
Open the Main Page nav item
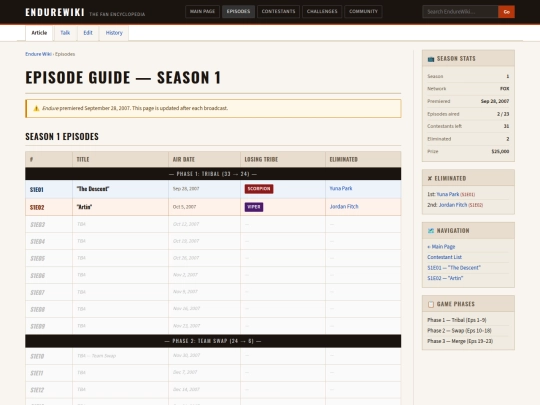[x=202, y=11]
